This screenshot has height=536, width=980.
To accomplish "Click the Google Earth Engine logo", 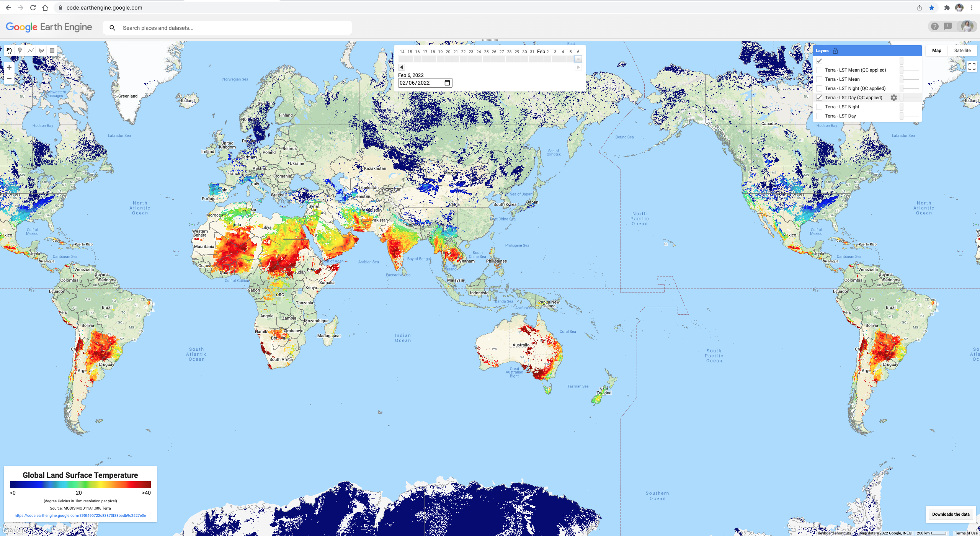I will click(x=49, y=27).
